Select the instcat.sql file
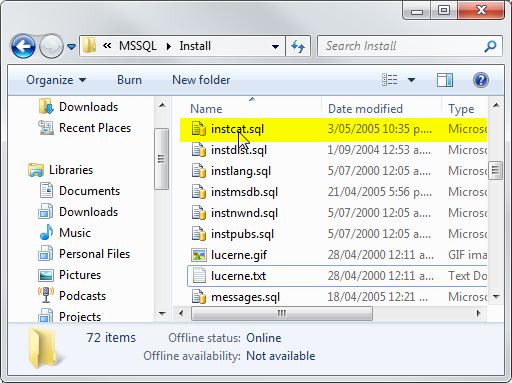This screenshot has width=512, height=383. (x=333, y=129)
